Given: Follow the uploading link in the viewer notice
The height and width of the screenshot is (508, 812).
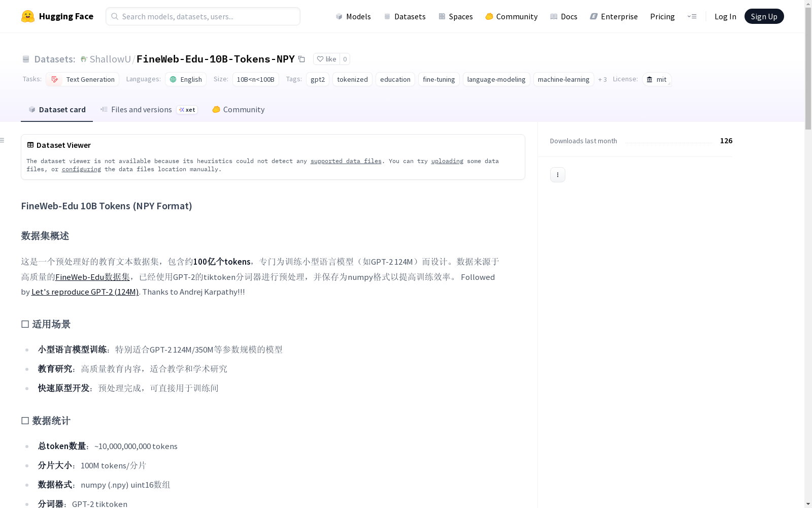Looking at the screenshot, I should (447, 161).
